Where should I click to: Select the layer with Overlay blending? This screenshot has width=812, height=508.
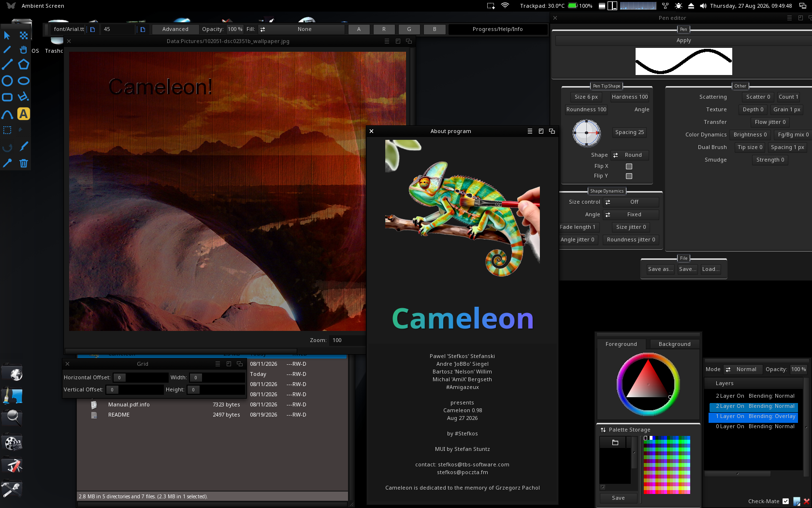tap(753, 417)
